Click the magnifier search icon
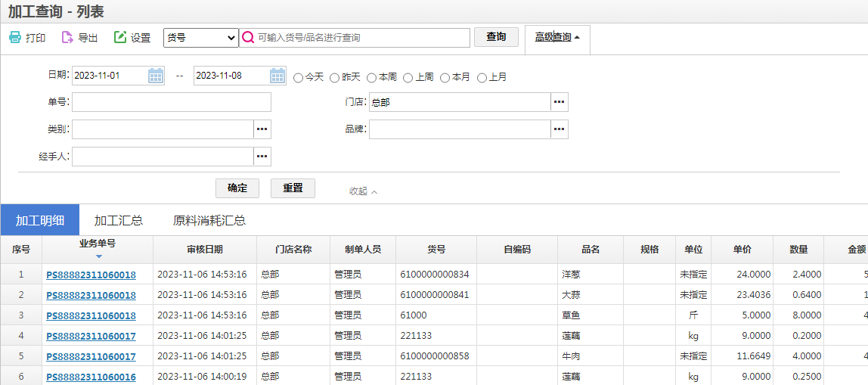Image resolution: width=868 pixels, height=385 pixels. coord(248,38)
